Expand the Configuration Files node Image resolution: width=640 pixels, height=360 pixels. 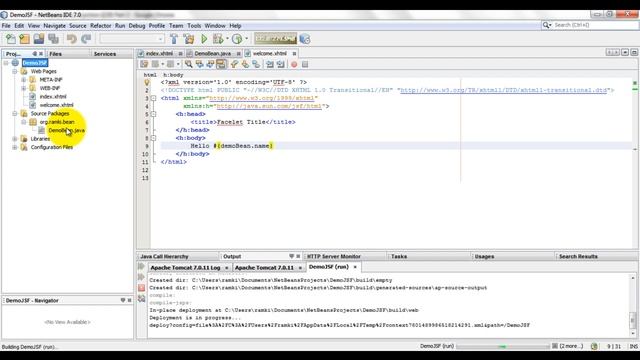pyautogui.click(x=15, y=147)
